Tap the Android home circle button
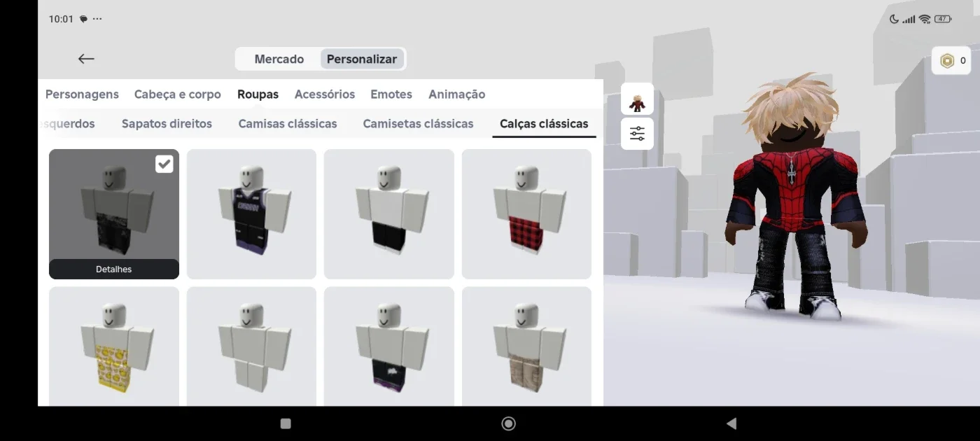 point(509,423)
